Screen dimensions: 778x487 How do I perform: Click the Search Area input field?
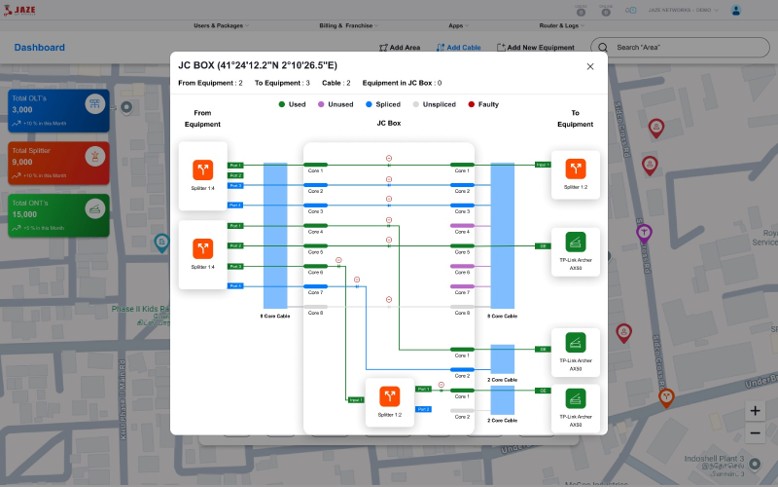click(680, 47)
